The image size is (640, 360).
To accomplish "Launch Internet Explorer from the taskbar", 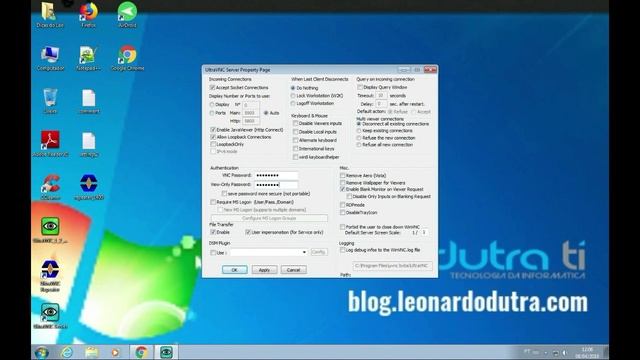I will coord(67,352).
